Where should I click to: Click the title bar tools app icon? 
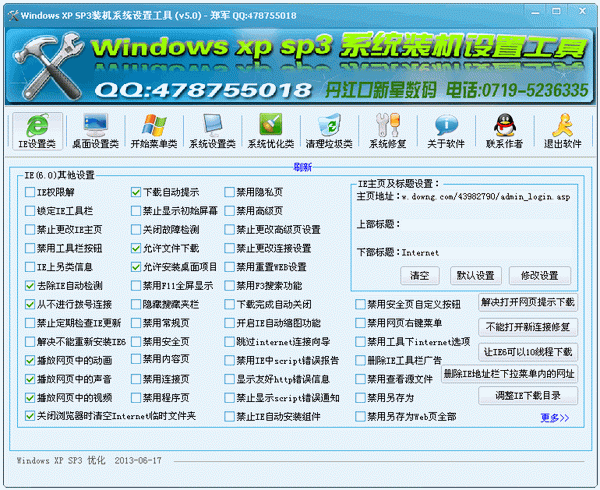coord(13,15)
